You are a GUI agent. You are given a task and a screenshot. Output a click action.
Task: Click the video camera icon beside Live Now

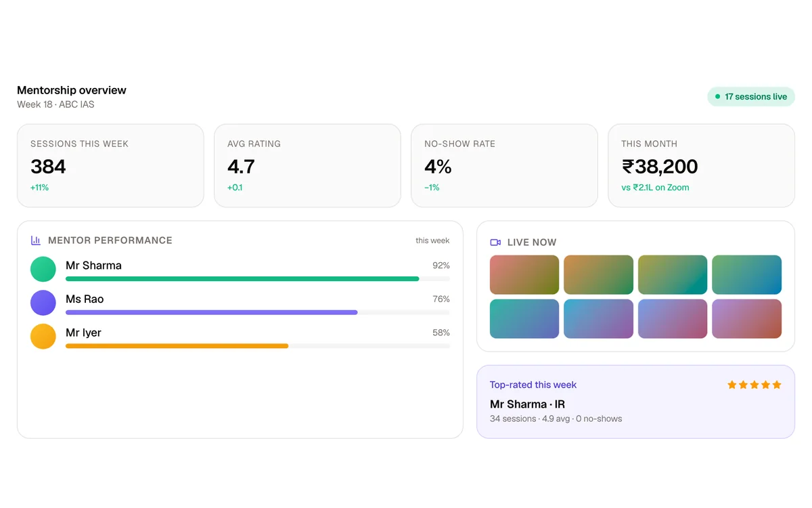(495, 242)
